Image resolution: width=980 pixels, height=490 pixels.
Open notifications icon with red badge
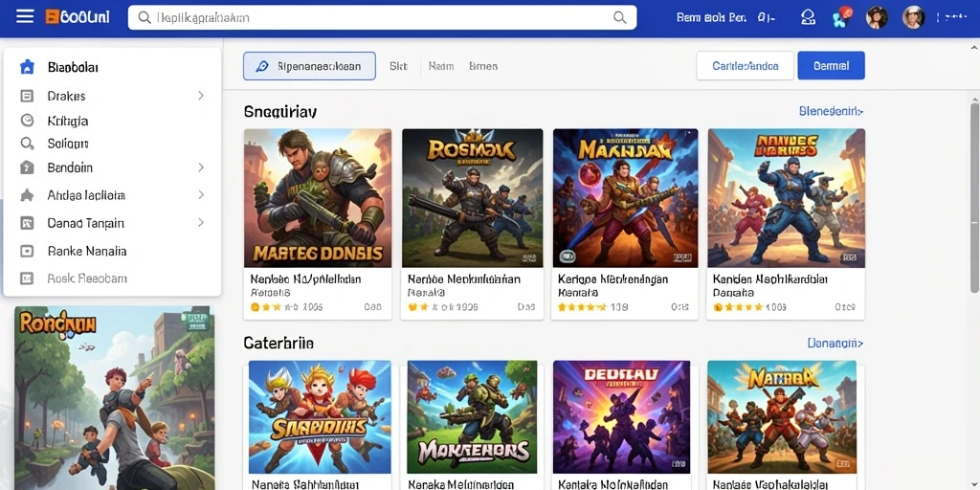coord(841,17)
